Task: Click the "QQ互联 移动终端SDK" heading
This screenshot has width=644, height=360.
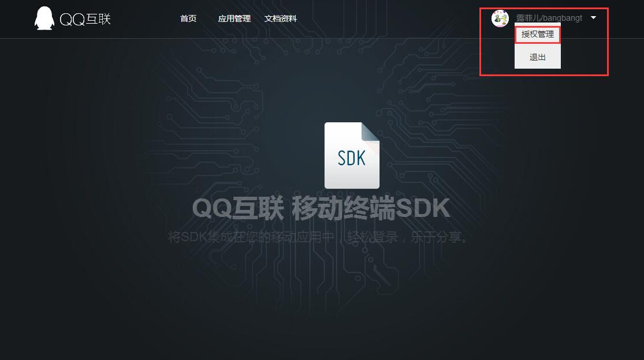Action: 321,208
